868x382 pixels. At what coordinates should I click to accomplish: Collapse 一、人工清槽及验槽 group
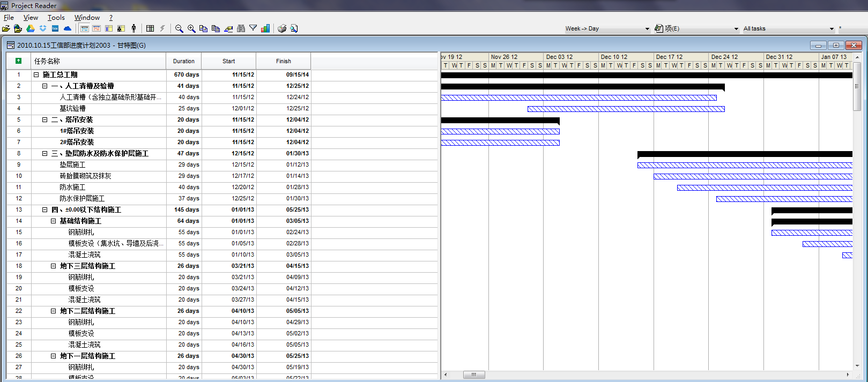pyautogui.click(x=45, y=86)
